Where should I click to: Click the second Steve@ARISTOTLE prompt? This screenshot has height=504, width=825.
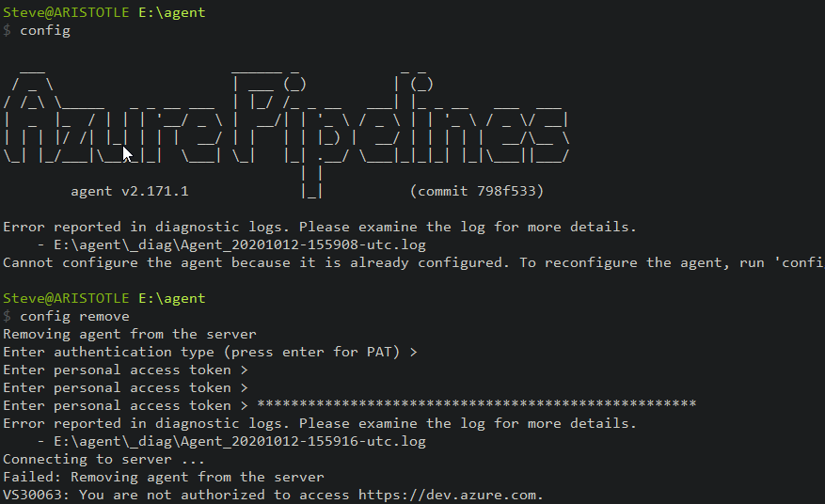(x=67, y=299)
